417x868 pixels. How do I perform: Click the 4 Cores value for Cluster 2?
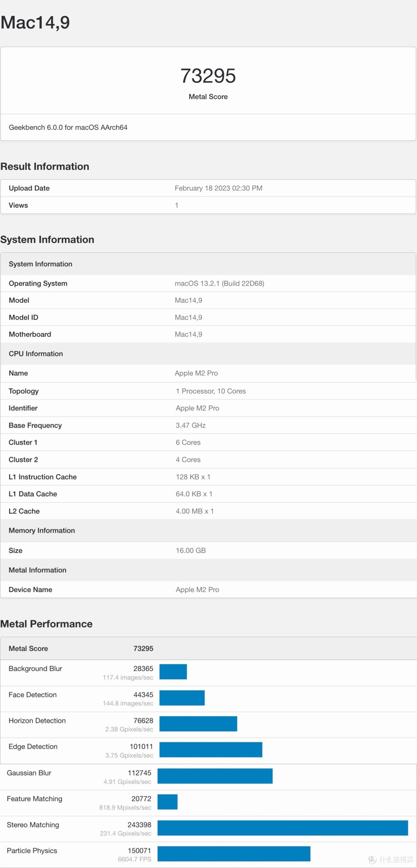click(x=188, y=460)
